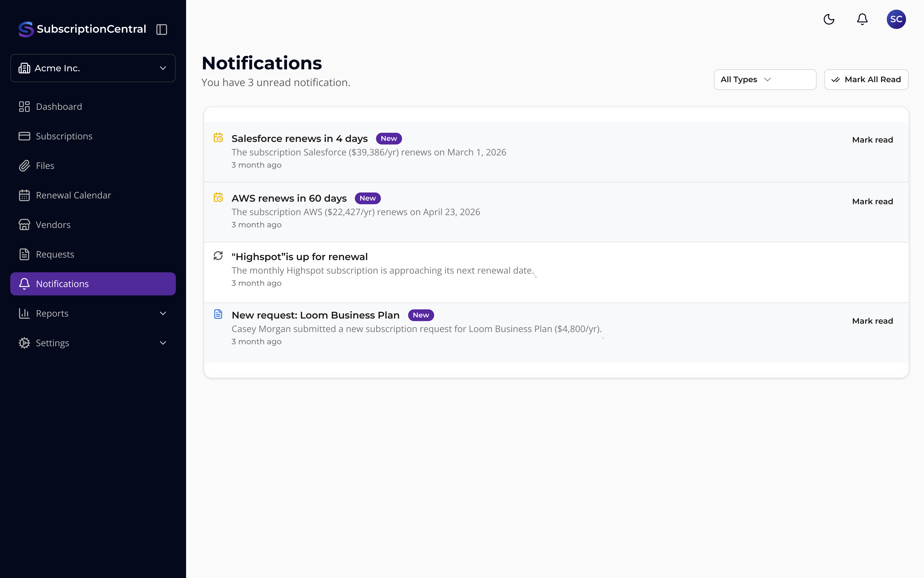Open Vendors page

(93, 225)
